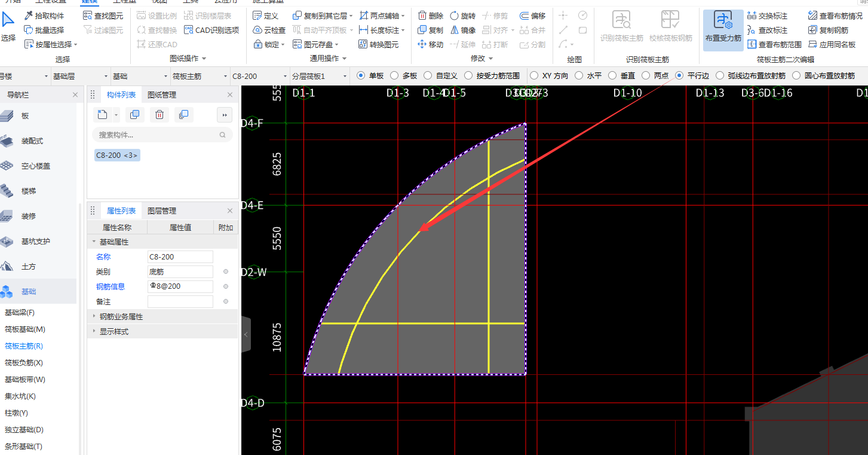The width and height of the screenshot is (868, 455).
Task: Select C8-200 <3> component in list
Action: [117, 155]
